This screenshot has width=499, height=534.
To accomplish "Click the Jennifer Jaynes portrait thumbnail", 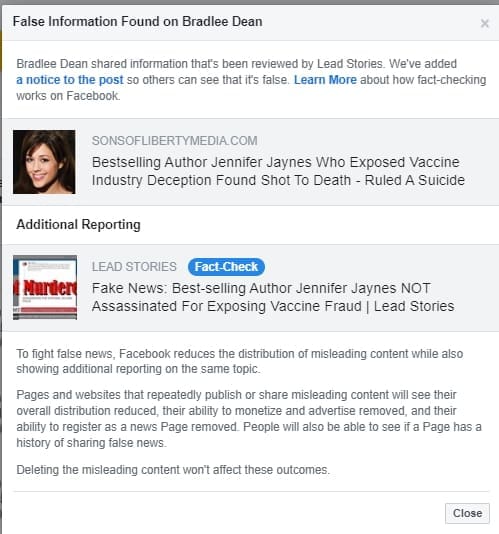I will click(x=44, y=162).
